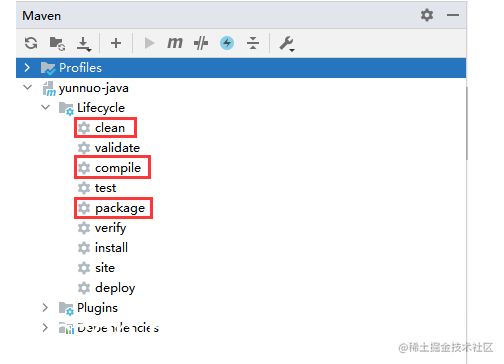Select the Lifecycle folder
The height and width of the screenshot is (364, 504).
point(101,108)
